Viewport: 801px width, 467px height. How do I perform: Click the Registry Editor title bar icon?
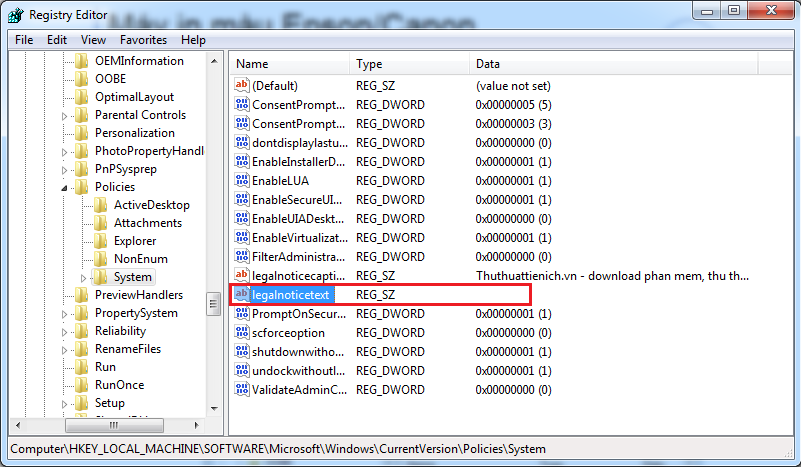(x=16, y=15)
